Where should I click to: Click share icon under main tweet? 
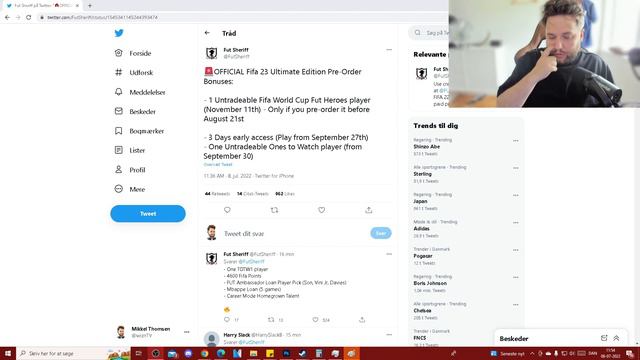click(369, 210)
